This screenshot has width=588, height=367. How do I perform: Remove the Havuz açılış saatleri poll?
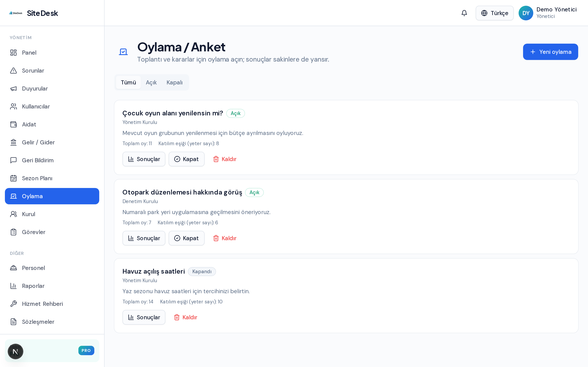pos(186,317)
